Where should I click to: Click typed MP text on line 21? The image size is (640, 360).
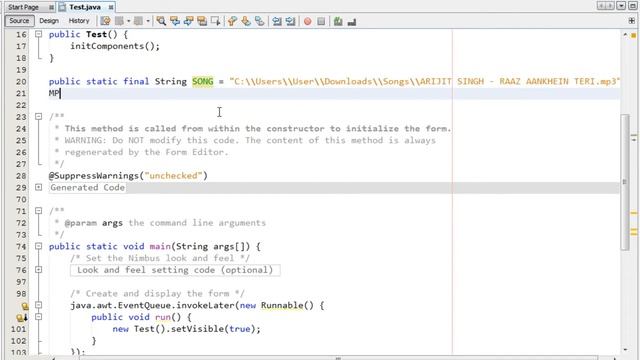tap(54, 93)
